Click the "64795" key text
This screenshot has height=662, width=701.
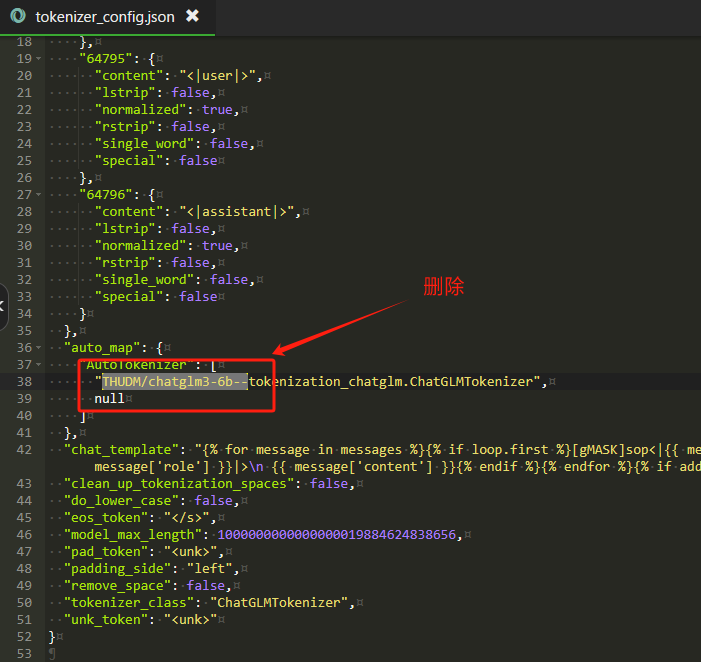click(106, 59)
